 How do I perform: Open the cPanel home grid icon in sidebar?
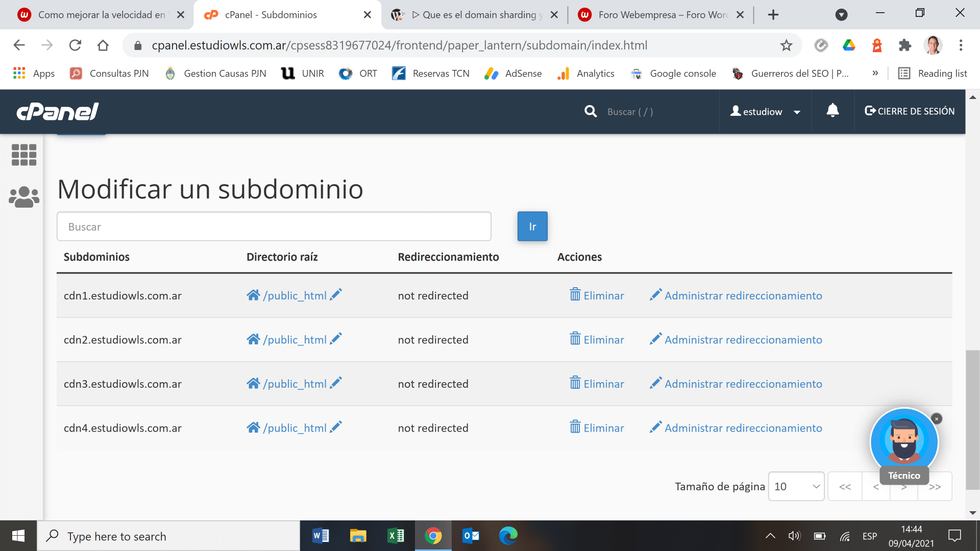(x=24, y=155)
